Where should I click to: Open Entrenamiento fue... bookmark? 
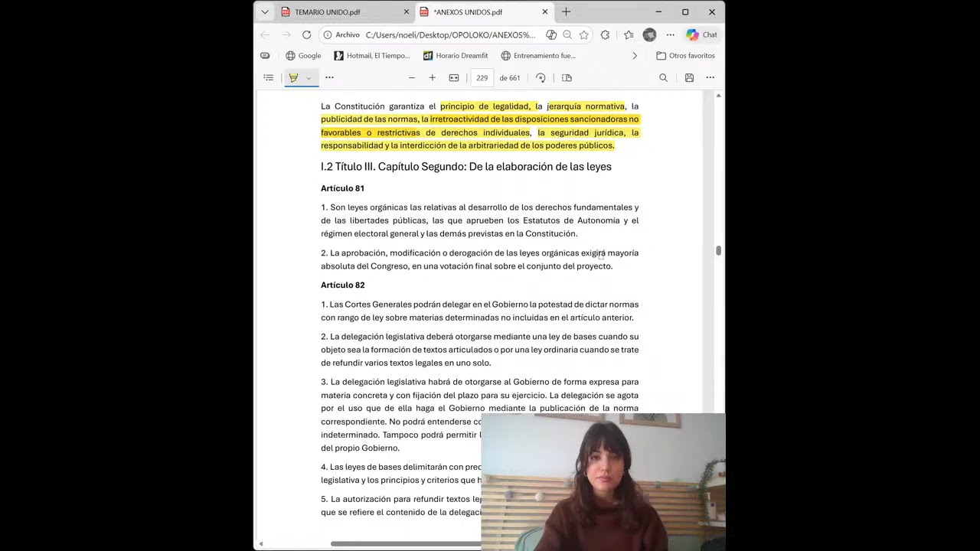[x=538, y=55]
